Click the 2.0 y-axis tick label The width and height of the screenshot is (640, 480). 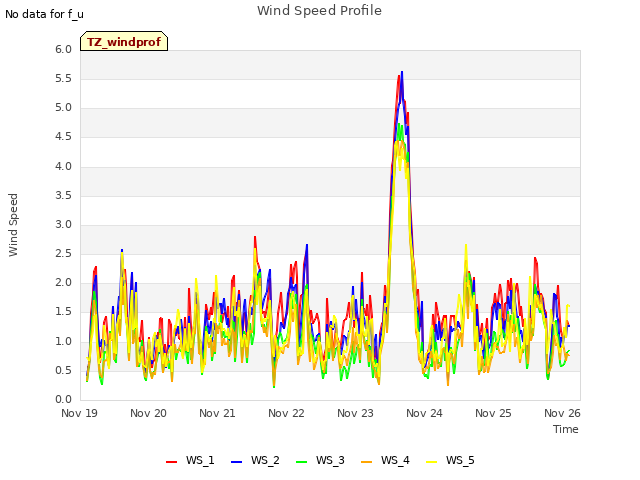pos(64,283)
